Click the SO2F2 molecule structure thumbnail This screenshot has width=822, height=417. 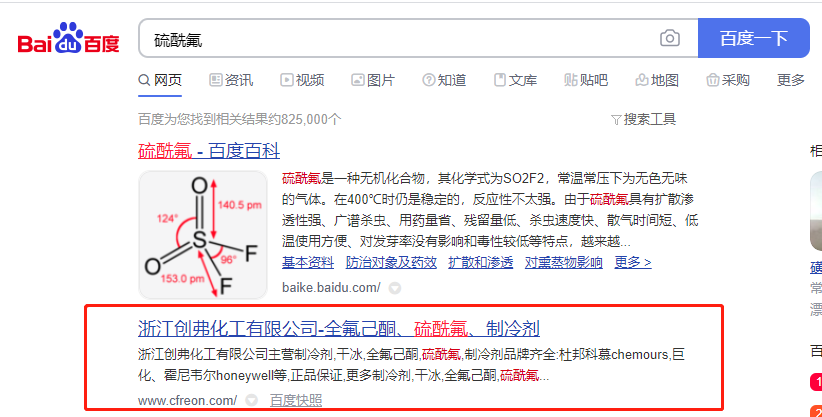(x=203, y=235)
